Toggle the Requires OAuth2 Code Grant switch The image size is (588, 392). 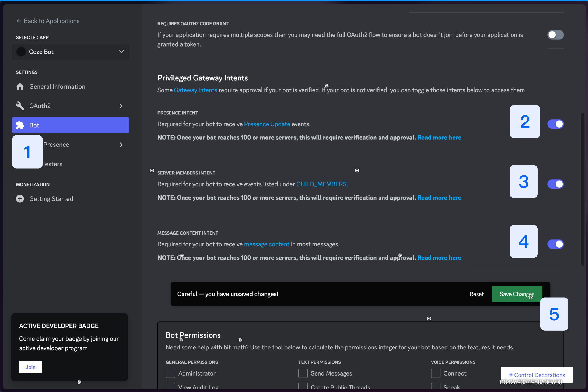[x=555, y=35]
